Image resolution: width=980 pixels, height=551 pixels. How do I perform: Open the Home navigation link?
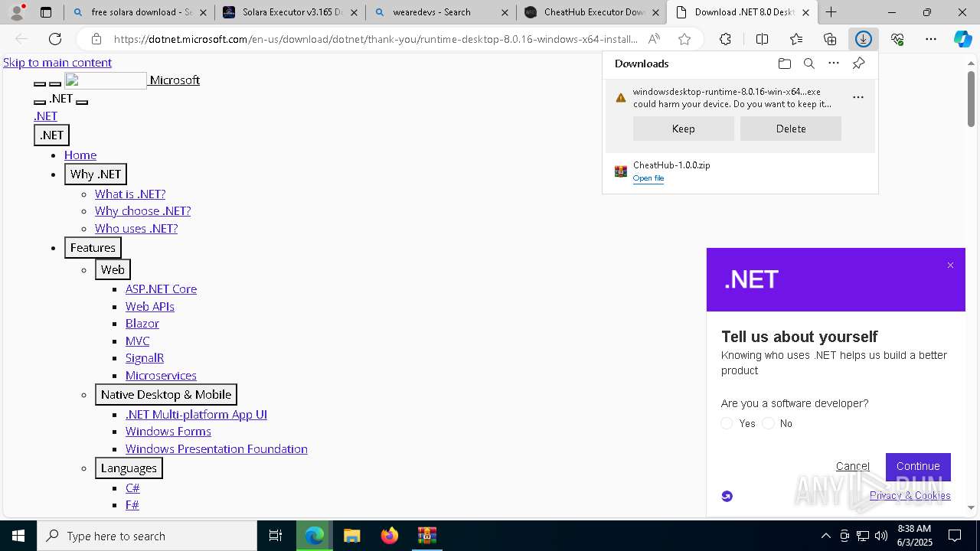(80, 155)
